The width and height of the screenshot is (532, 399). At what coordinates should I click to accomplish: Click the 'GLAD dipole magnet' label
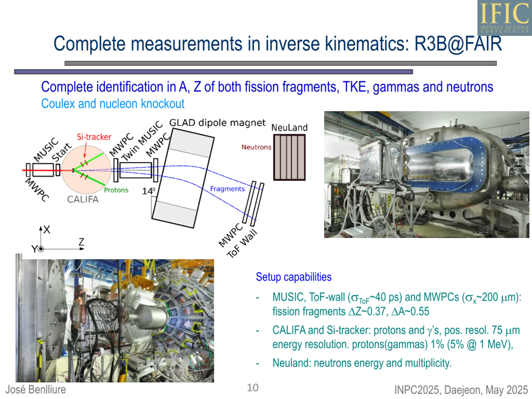pos(217,123)
